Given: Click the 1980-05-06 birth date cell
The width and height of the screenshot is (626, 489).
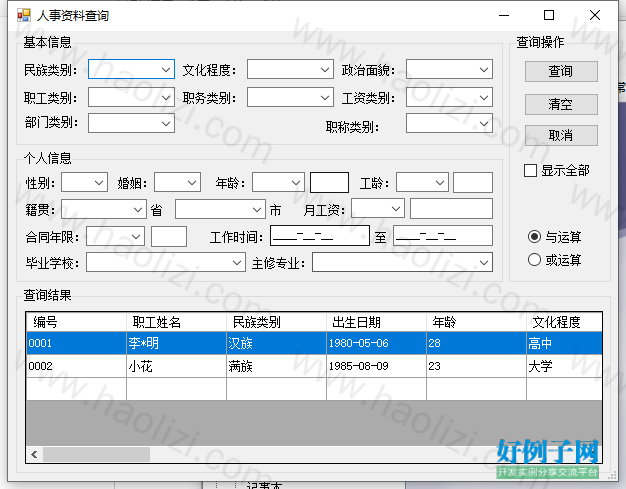Looking at the screenshot, I should (x=376, y=343).
